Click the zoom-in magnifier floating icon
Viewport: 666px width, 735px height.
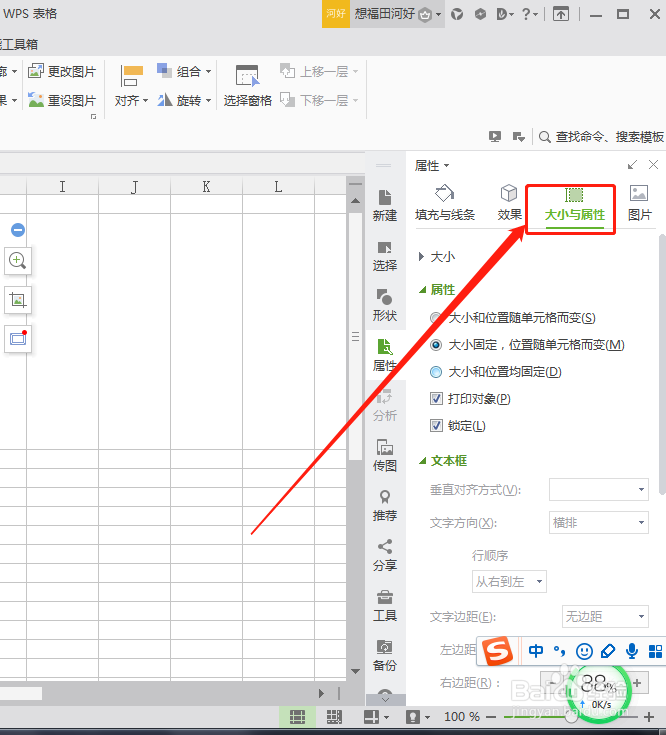[x=18, y=261]
